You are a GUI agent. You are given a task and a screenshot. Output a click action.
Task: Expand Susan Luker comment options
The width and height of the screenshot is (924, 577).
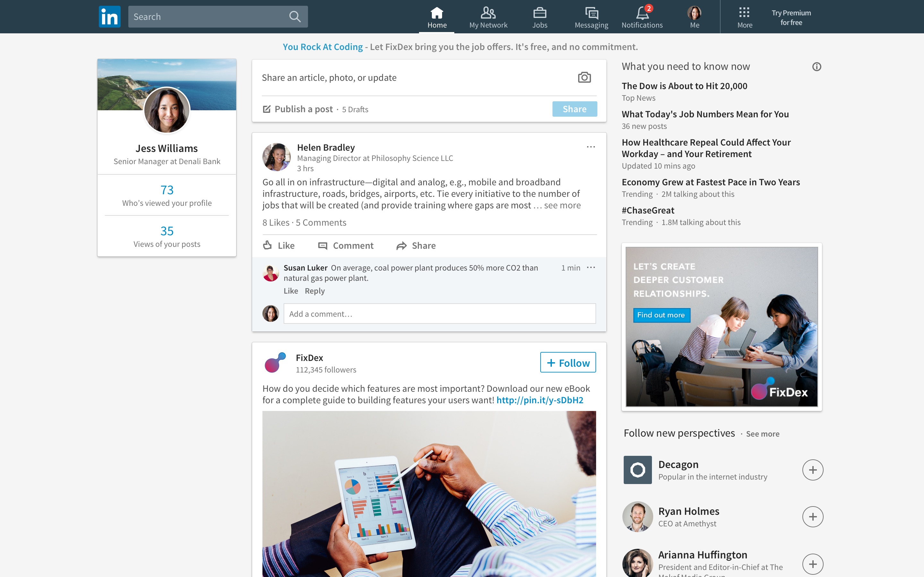(x=590, y=268)
